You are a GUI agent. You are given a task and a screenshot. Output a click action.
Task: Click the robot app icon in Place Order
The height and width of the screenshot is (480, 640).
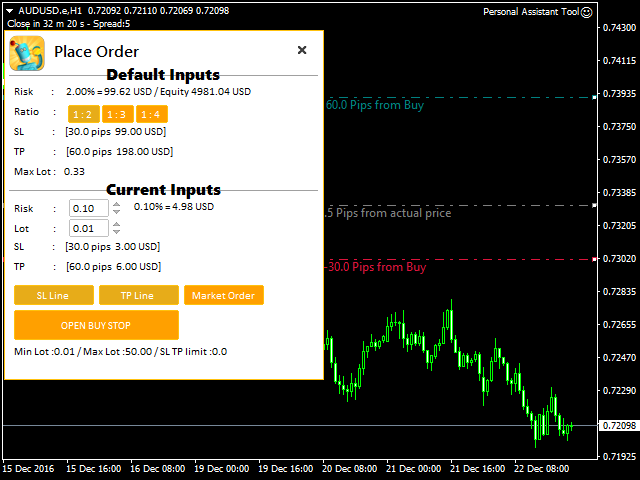(x=27, y=53)
